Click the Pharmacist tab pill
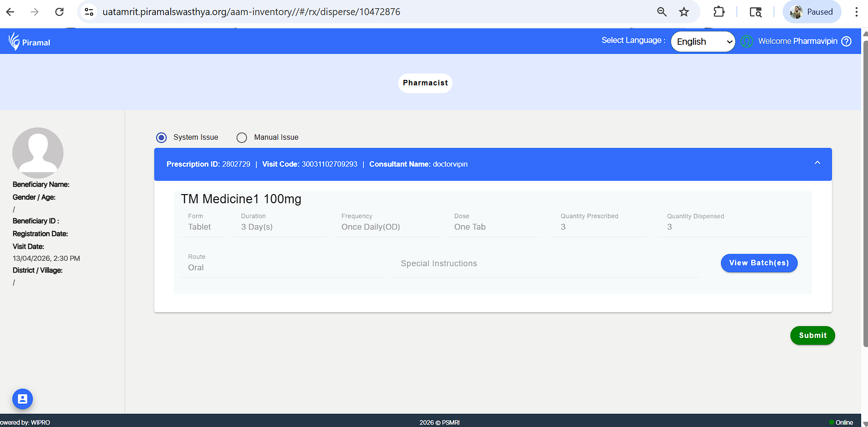Image resolution: width=868 pixels, height=427 pixels. click(425, 83)
